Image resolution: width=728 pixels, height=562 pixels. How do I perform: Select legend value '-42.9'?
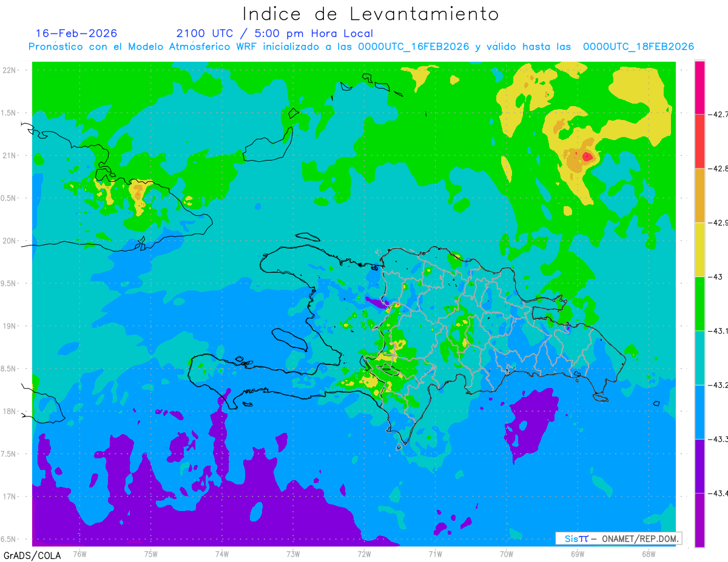click(718, 222)
